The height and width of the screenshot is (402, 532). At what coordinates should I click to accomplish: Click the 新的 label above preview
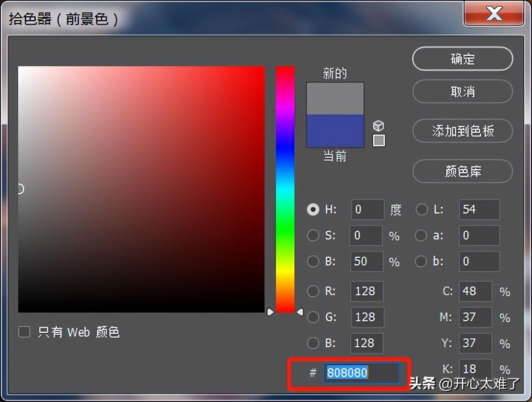335,73
